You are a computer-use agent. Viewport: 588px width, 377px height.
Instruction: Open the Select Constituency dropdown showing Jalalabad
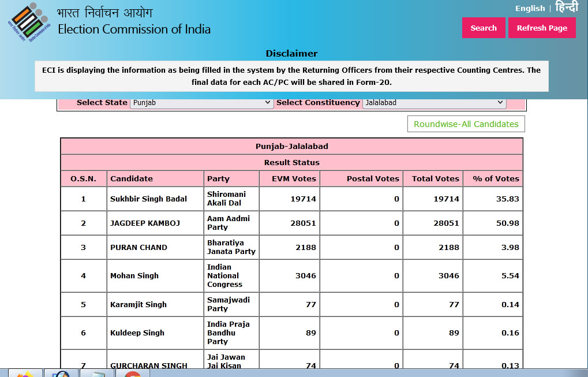[x=435, y=103]
